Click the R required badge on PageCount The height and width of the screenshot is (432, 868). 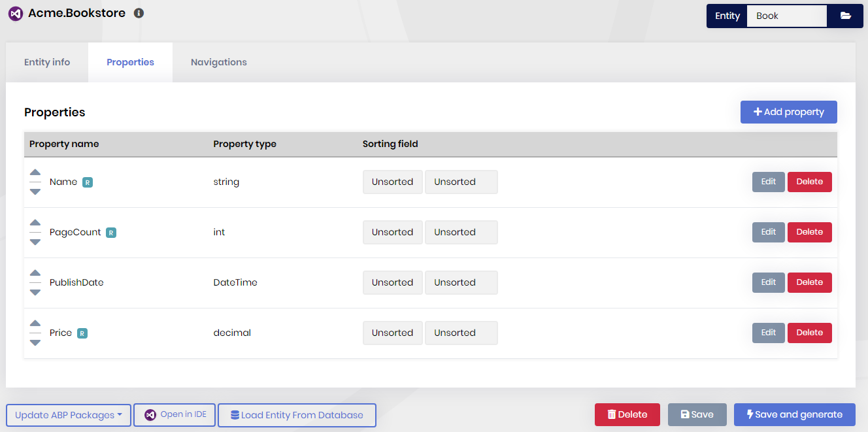(x=111, y=233)
